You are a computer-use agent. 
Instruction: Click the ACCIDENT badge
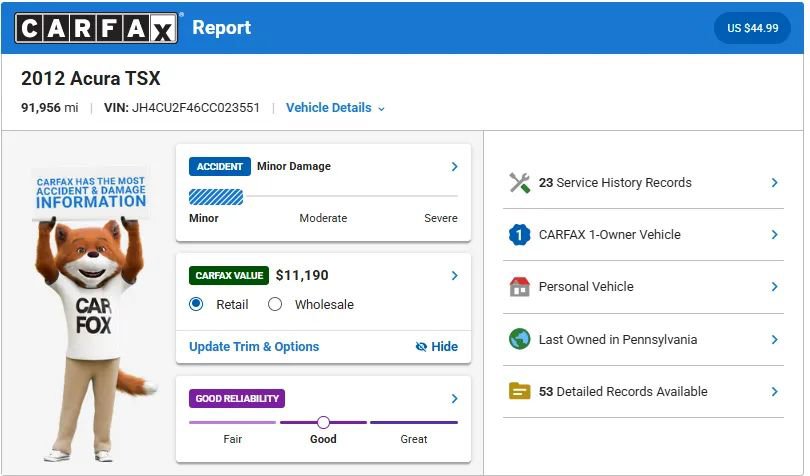(220, 166)
